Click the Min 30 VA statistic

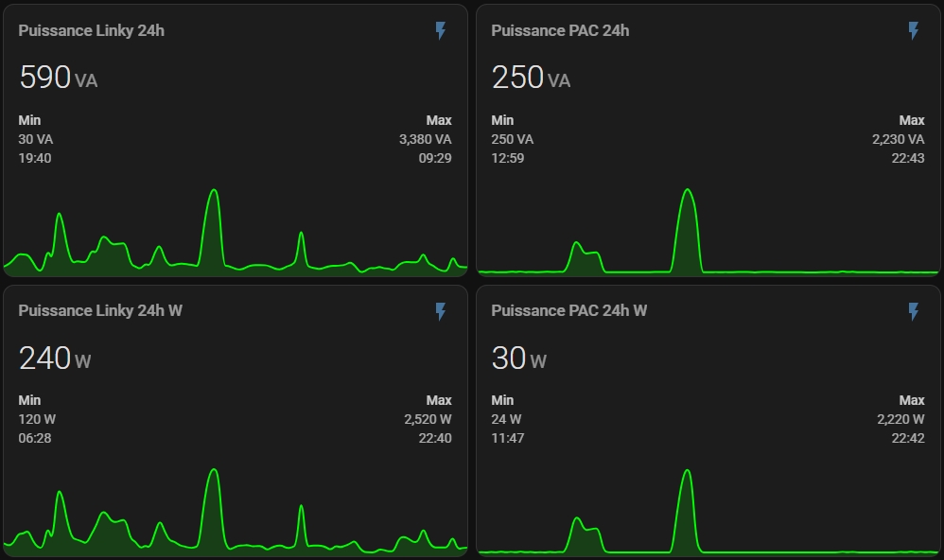click(x=36, y=139)
